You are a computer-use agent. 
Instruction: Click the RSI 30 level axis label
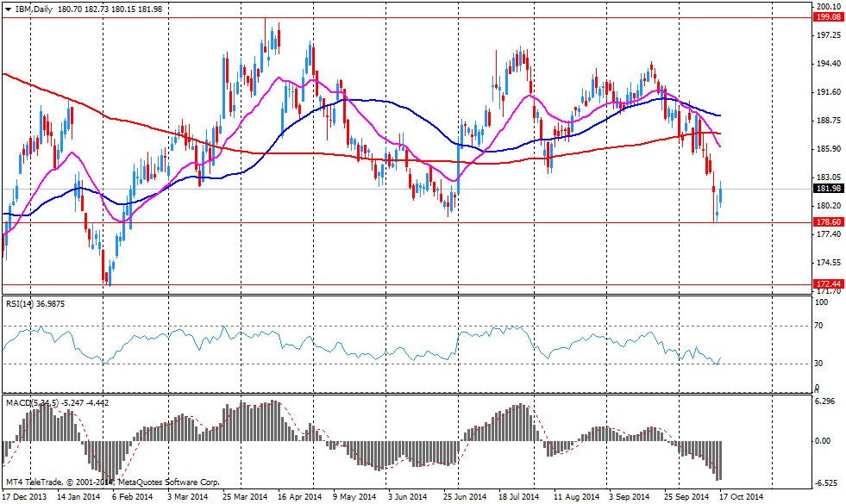coord(819,364)
